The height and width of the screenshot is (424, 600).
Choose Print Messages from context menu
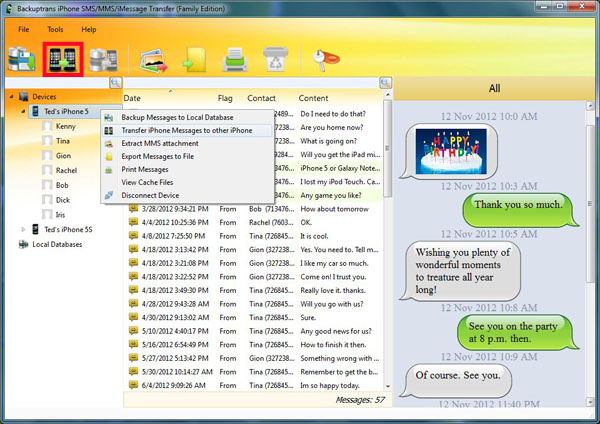click(x=188, y=170)
